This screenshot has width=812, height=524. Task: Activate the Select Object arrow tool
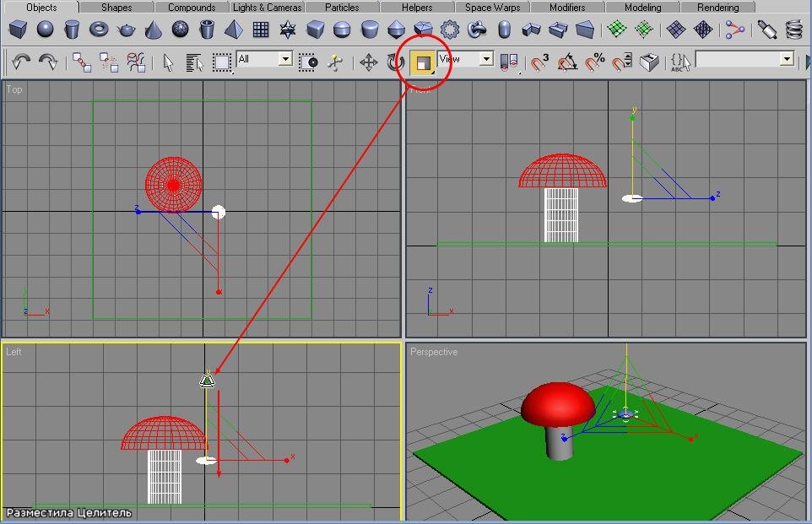pos(168,63)
